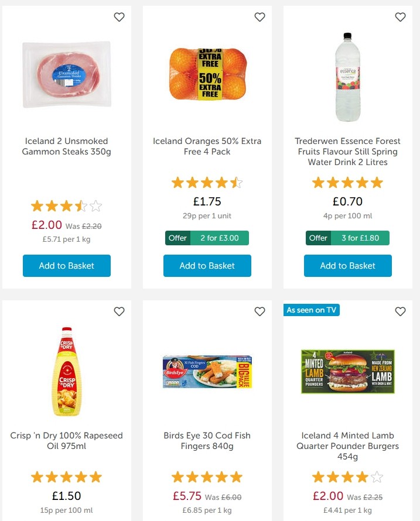This screenshot has height=521, width=420.
Task: Click the heart icon on Crisp 'n Dry oil
Action: click(x=119, y=312)
